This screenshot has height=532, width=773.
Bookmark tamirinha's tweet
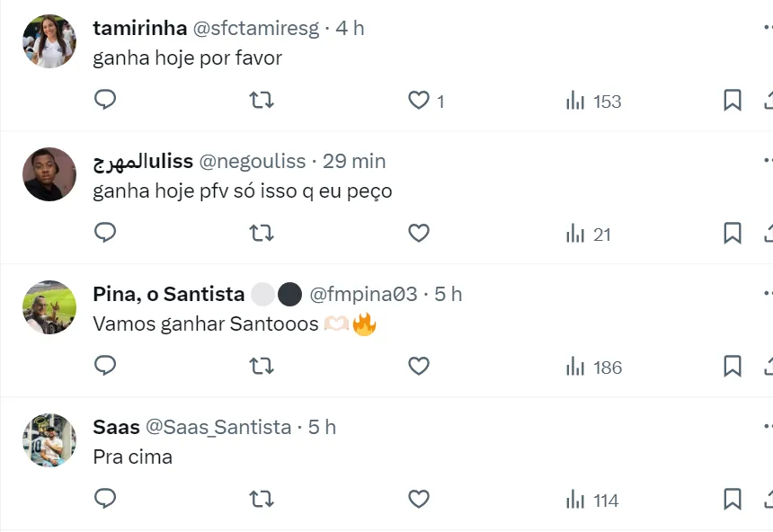pos(733,101)
